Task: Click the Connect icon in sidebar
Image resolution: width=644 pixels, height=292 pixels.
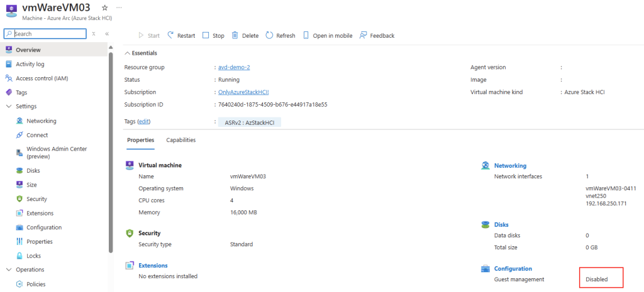Action: [19, 135]
